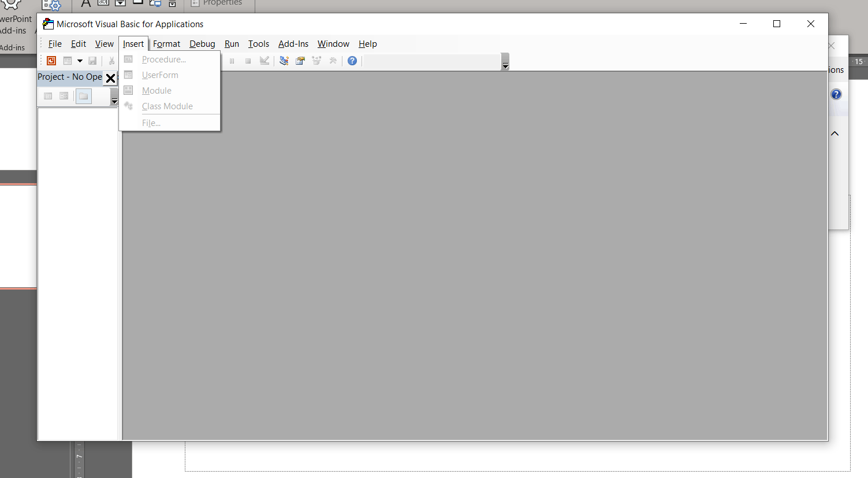Open the Properties Window icon
This screenshot has width=868, height=478.
pos(300,60)
